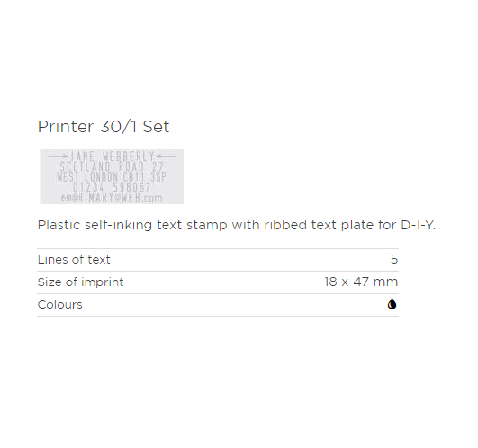
Task: Click the JANE WEBBERLY line in imprint
Action: click(113, 157)
